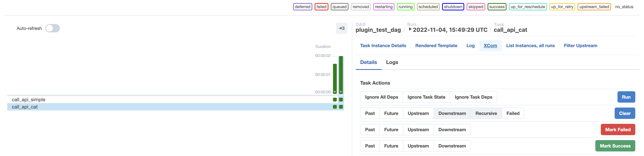Viewport: 644px width, 156px height.
Task: Select the call_api_simple task row
Action: click(28, 100)
